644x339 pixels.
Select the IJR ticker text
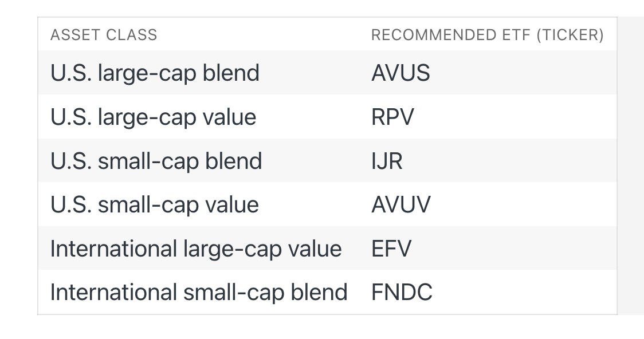click(x=387, y=160)
